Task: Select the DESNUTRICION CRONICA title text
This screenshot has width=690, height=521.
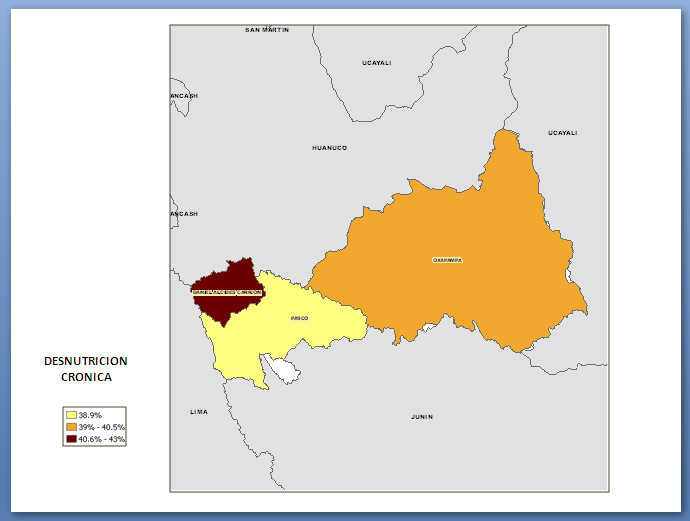Action: [86, 370]
